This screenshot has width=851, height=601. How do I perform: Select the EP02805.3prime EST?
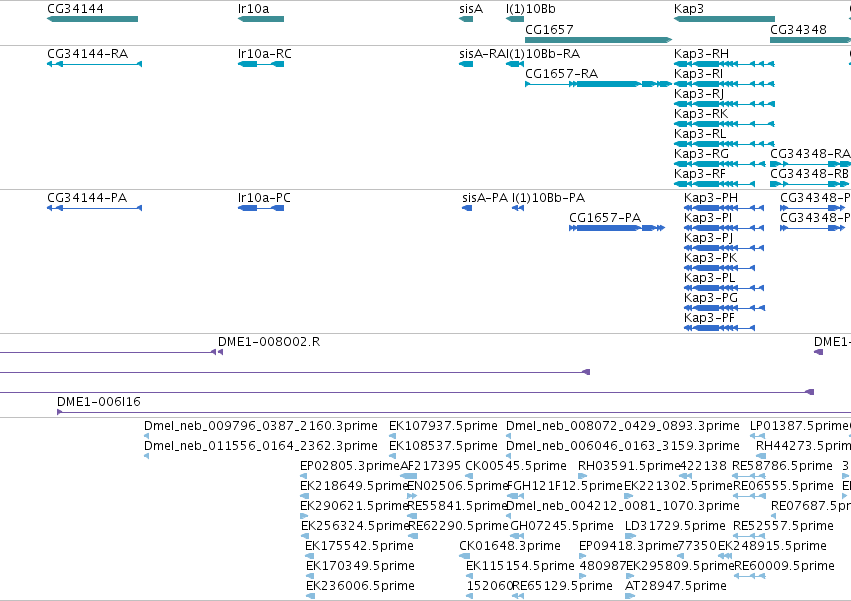point(350,466)
